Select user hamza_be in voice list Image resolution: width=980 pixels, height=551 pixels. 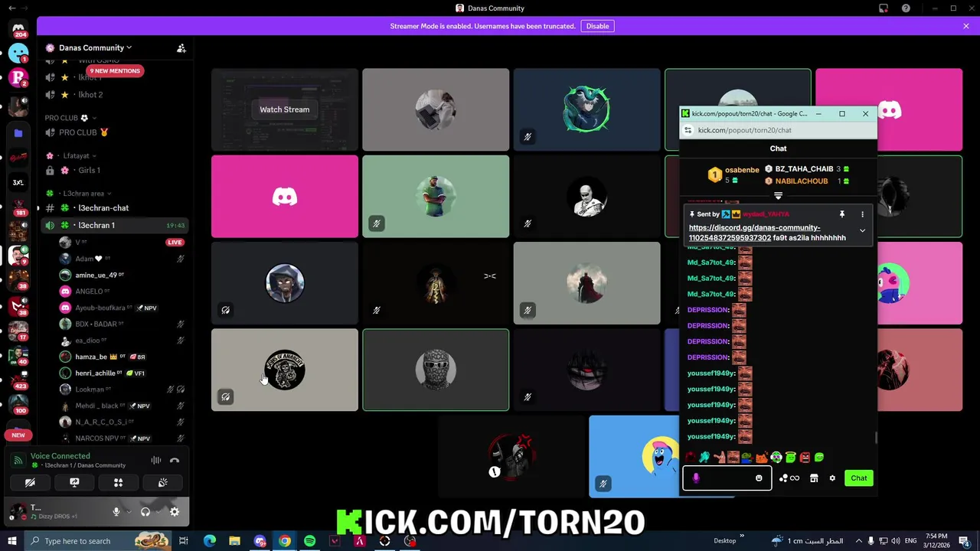coord(122,357)
